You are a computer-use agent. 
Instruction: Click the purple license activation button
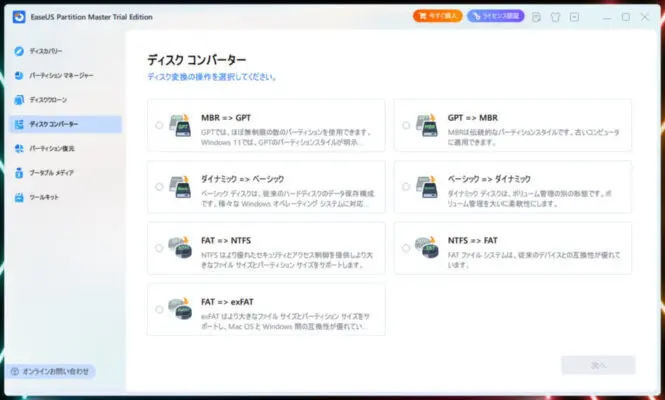(x=496, y=16)
